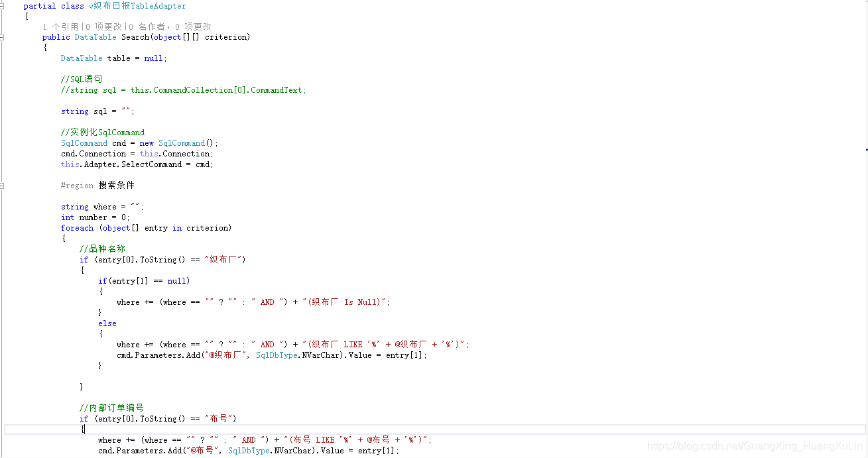
Task: Click 'SqlDbType.NVarChar' on the @布号 line
Action: (271, 451)
